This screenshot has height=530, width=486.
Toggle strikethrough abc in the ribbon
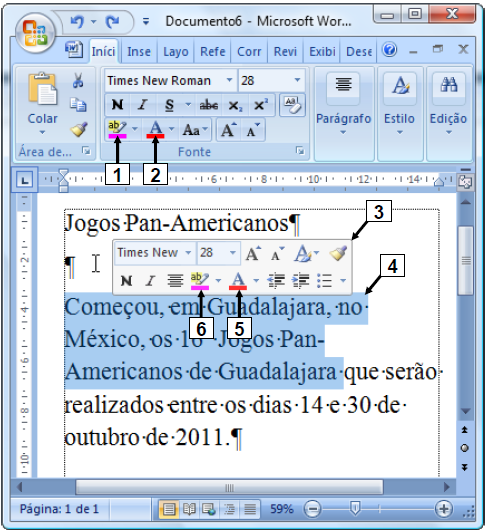209,105
